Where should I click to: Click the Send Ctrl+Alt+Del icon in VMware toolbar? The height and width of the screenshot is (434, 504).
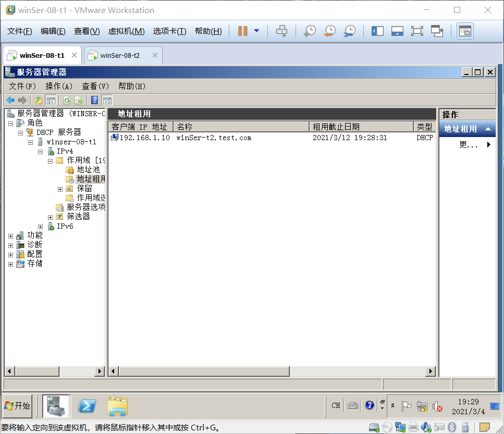click(x=282, y=31)
